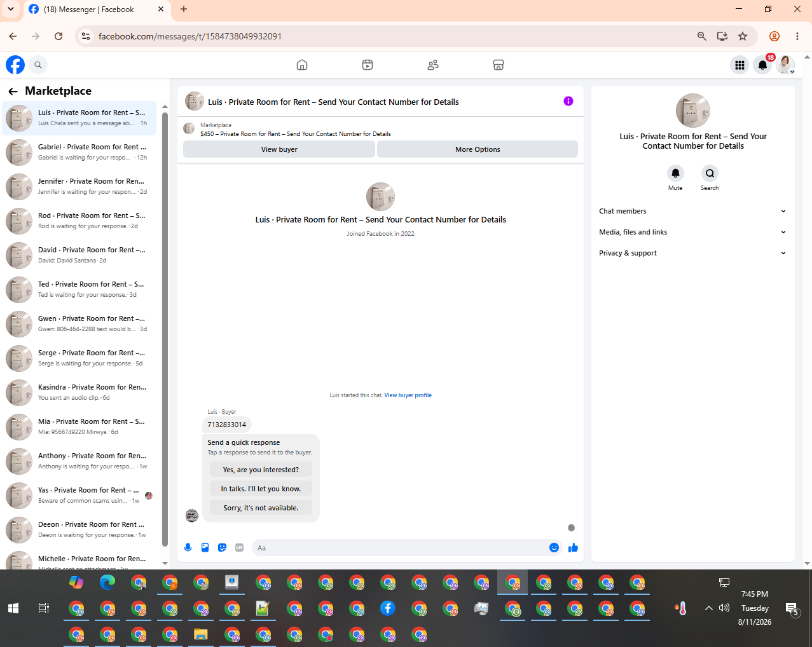Open David conversation in chat list

click(79, 255)
